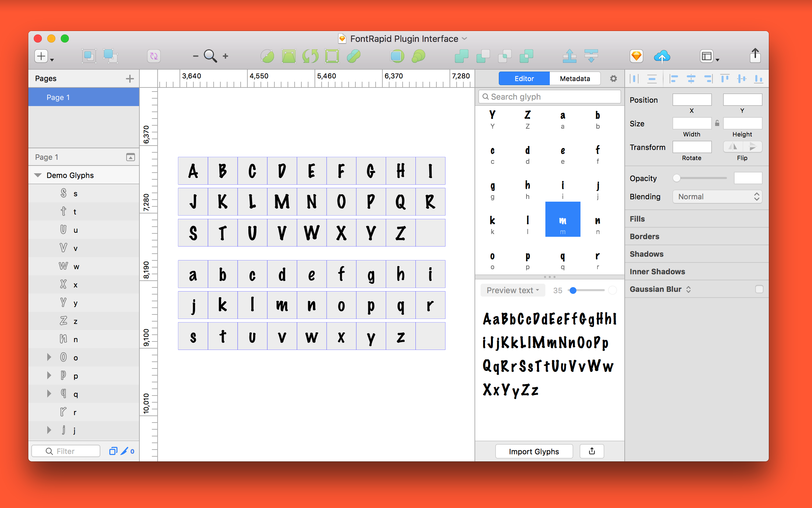Click the Import Glyphs button
Viewport: 812px width, 508px height.
point(534,451)
